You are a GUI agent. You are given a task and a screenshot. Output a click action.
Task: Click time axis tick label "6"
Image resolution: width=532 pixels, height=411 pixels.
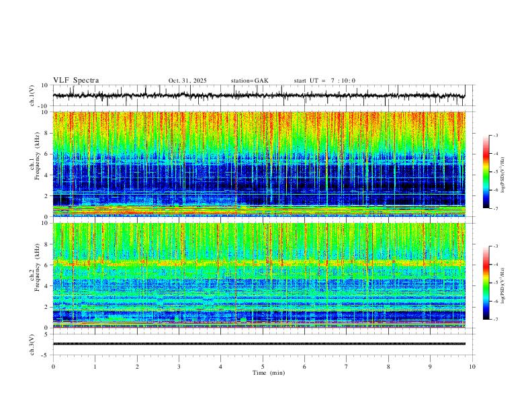click(305, 367)
